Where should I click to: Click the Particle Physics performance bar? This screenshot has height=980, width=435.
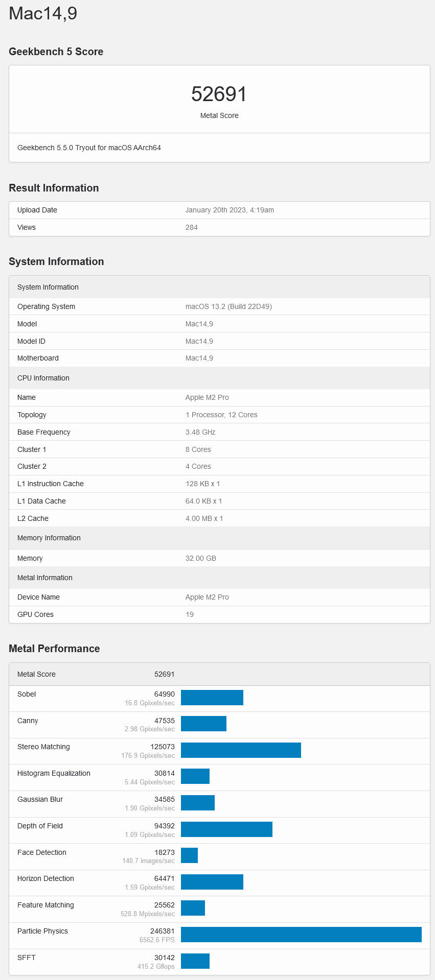pos(301,935)
